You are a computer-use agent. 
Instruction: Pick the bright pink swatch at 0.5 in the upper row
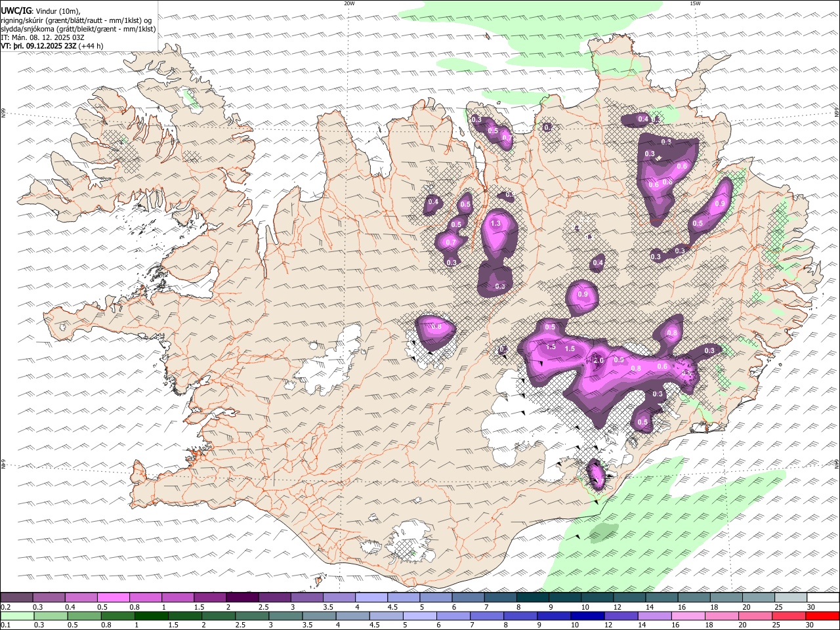[x=113, y=597]
